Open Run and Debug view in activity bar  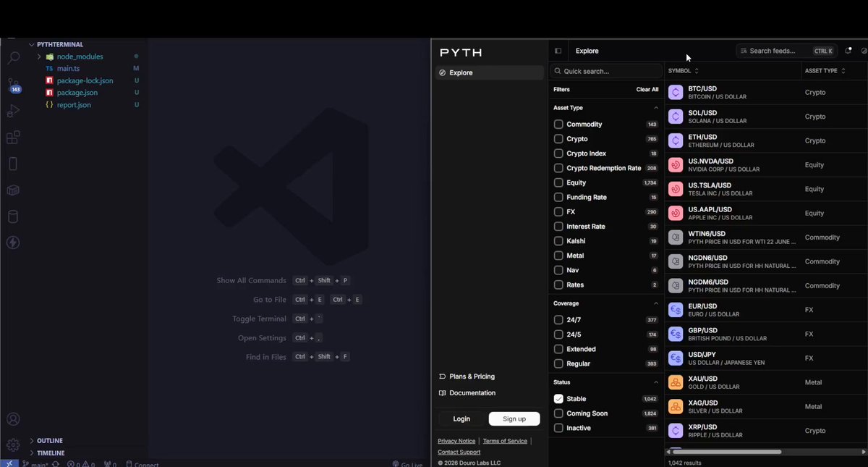click(x=13, y=112)
